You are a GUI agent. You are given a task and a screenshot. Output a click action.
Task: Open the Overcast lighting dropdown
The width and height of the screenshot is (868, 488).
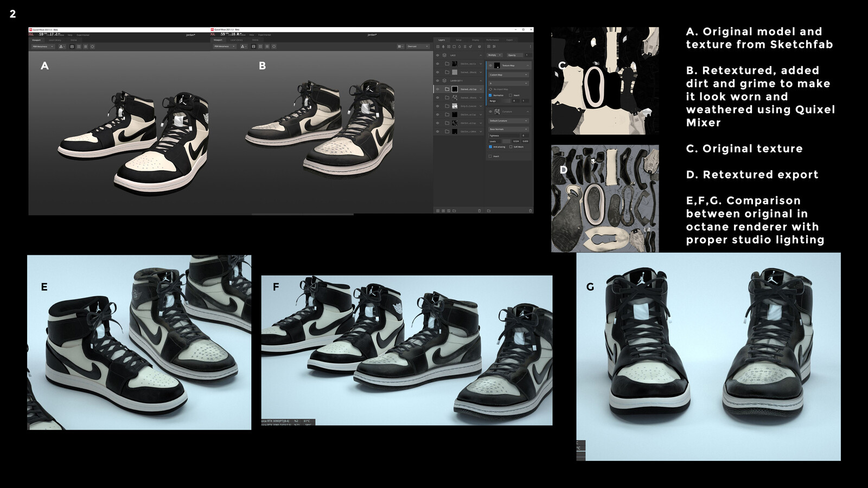[418, 47]
